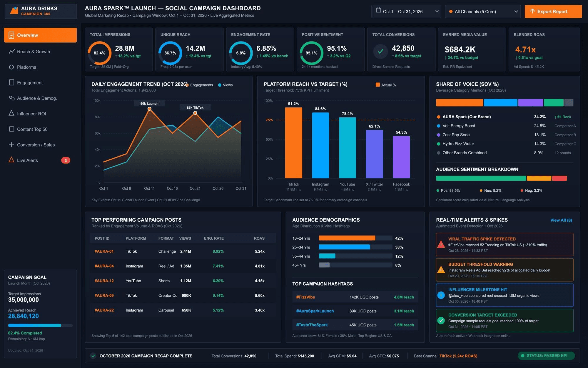This screenshot has width=588, height=368.
Task: Select the Overview menu item
Action: click(x=40, y=35)
